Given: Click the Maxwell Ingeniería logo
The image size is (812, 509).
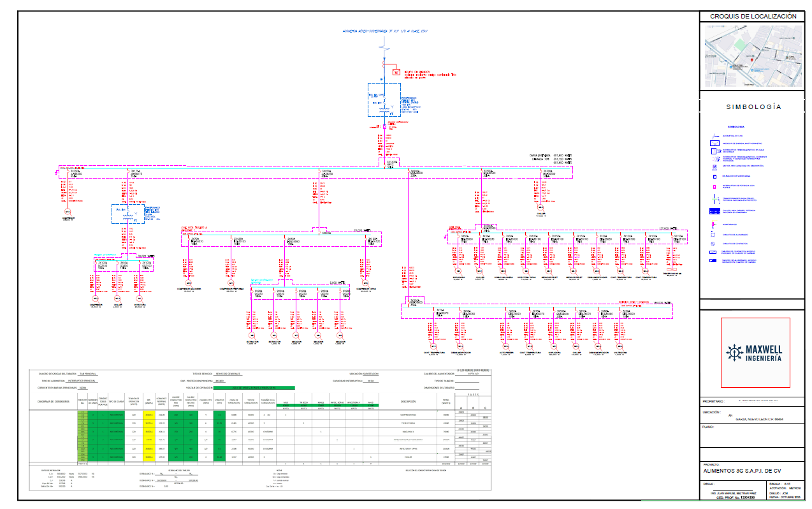Looking at the screenshot, I should tap(755, 352).
